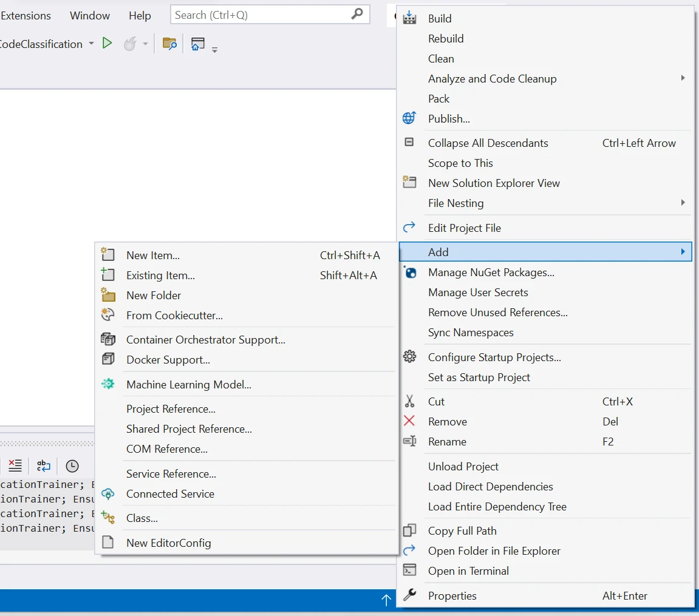Image resolution: width=699 pixels, height=616 pixels.
Task: Click the Docker Support container icon
Action: click(x=108, y=359)
